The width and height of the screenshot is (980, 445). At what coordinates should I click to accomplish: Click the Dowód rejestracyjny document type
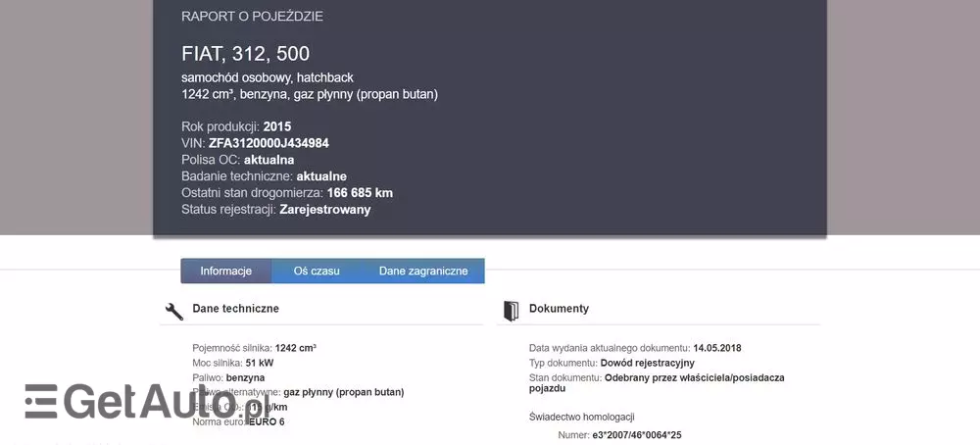coord(648,363)
